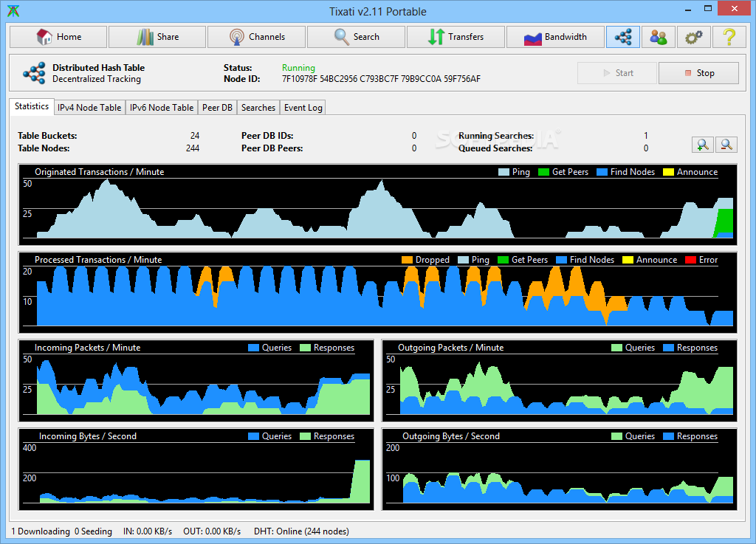Image resolution: width=756 pixels, height=544 pixels.
Task: Show the Bandwidth section
Action: click(x=555, y=37)
